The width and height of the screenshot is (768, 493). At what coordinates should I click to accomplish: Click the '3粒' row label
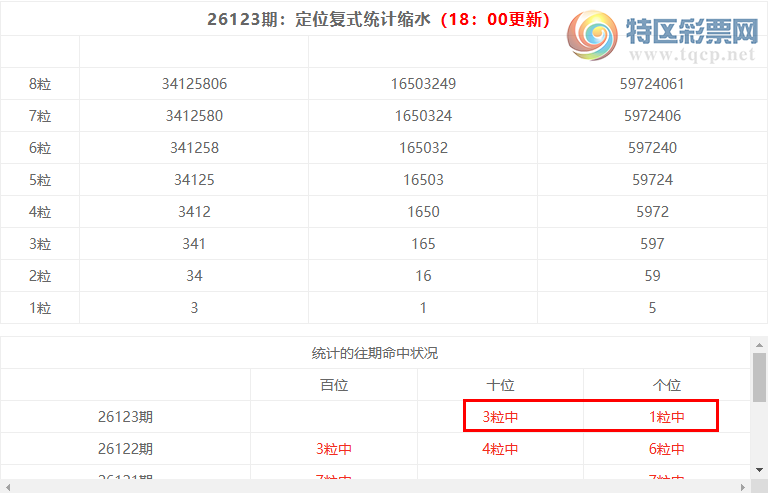40,244
